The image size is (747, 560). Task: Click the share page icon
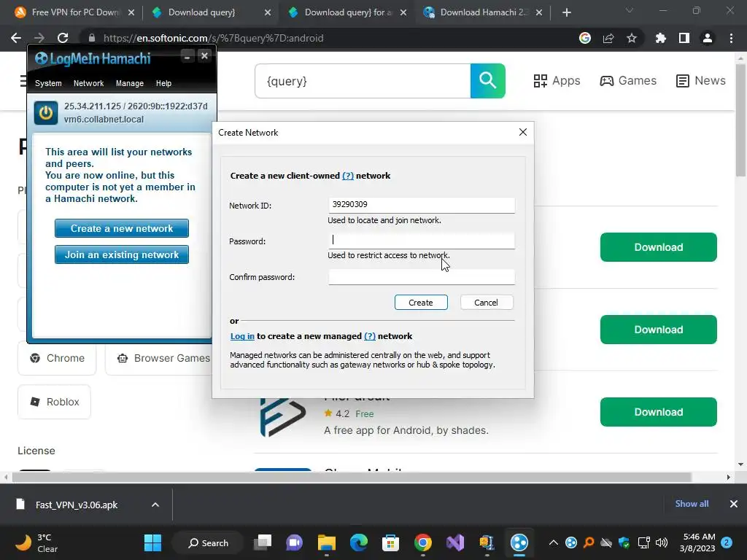point(608,38)
